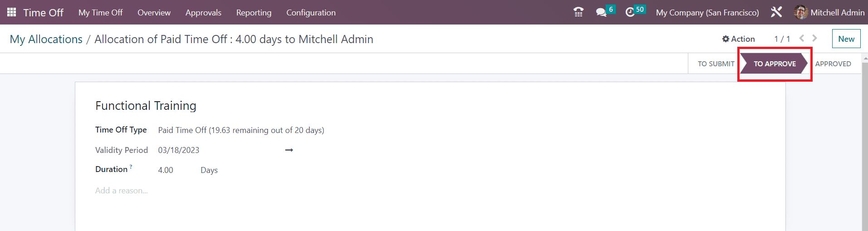The width and height of the screenshot is (868, 231).
Task: Open the Configuration menu
Action: [311, 13]
